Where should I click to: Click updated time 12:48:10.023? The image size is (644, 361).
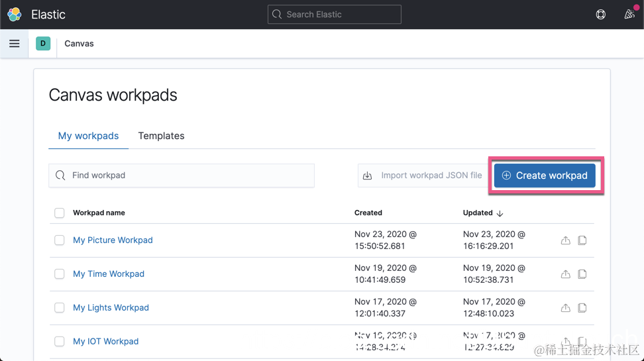coord(488,313)
